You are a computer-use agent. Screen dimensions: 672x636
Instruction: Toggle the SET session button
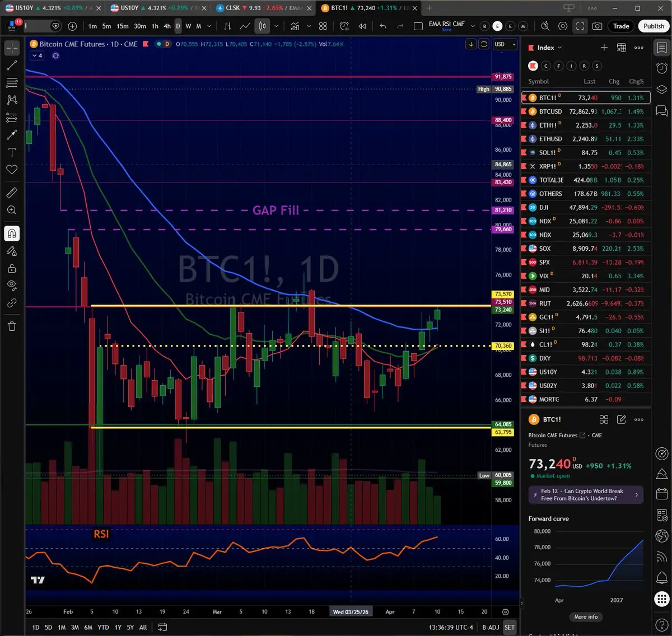509,627
